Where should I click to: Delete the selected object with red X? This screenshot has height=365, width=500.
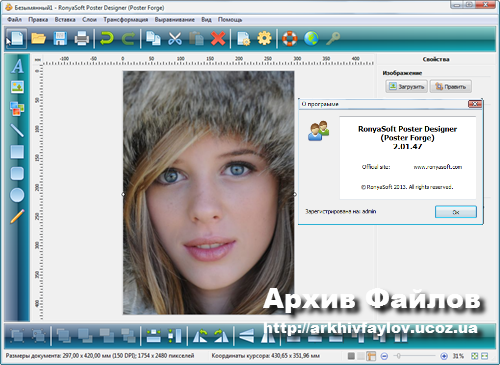pos(218,38)
